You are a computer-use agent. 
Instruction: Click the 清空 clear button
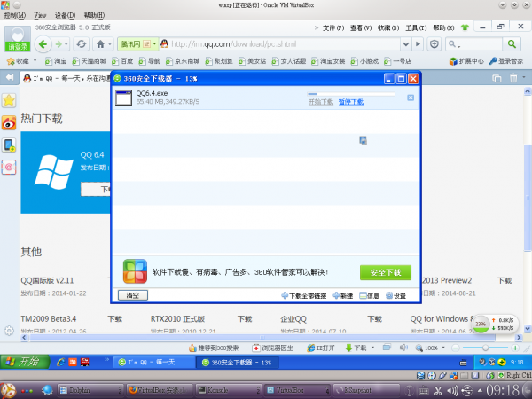[x=133, y=295]
